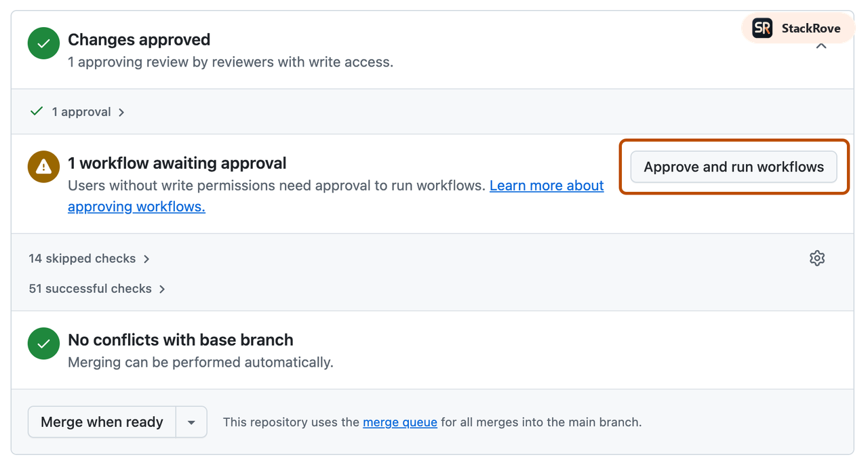
Task: Click the green approved status check icon
Action: click(43, 43)
